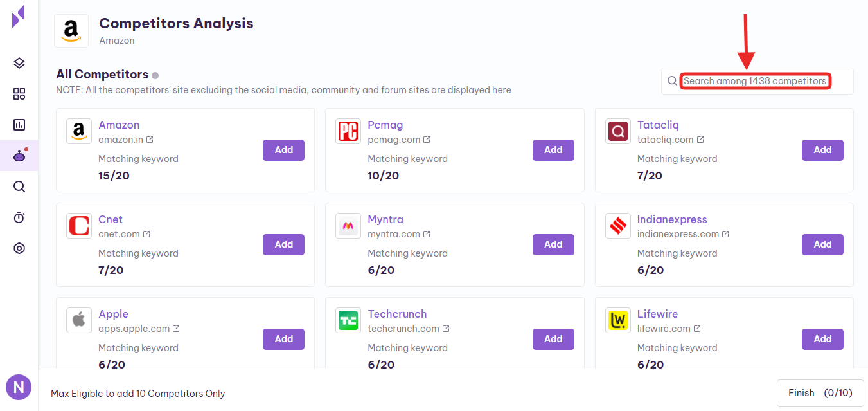The width and height of the screenshot is (868, 411).
Task: Open the chart report icon in the sidebar
Action: tap(19, 125)
